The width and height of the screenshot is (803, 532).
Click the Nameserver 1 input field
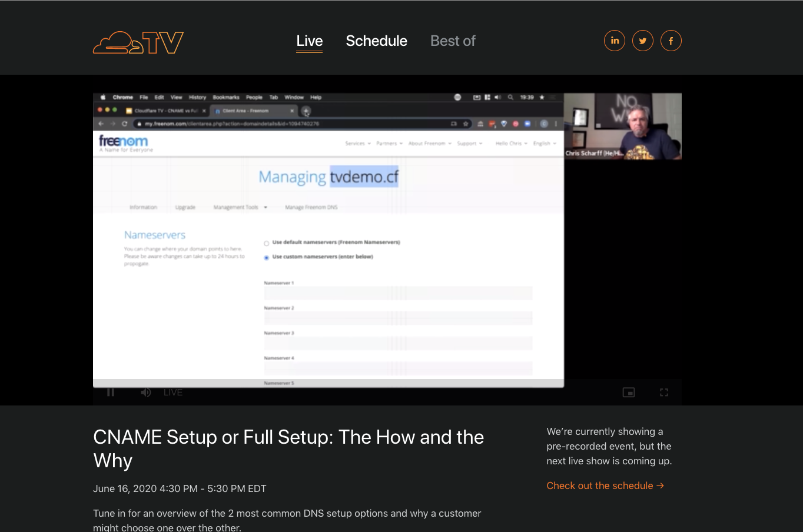398,293
